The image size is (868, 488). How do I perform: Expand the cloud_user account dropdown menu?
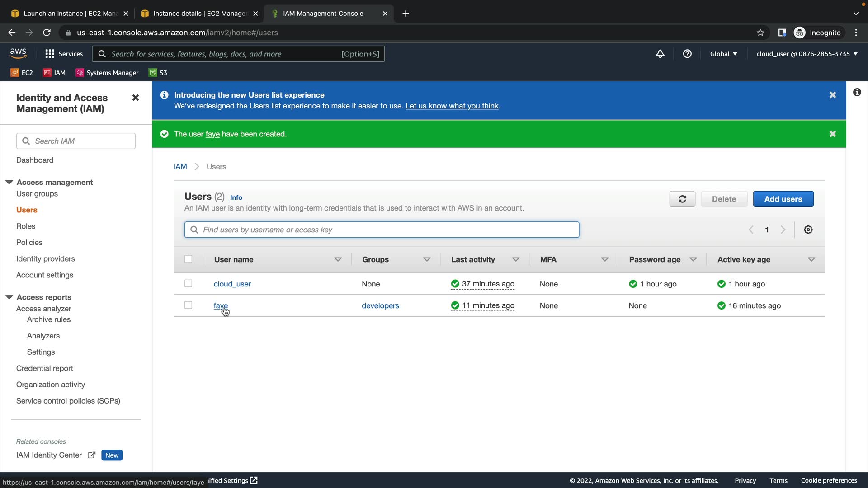pos(807,54)
